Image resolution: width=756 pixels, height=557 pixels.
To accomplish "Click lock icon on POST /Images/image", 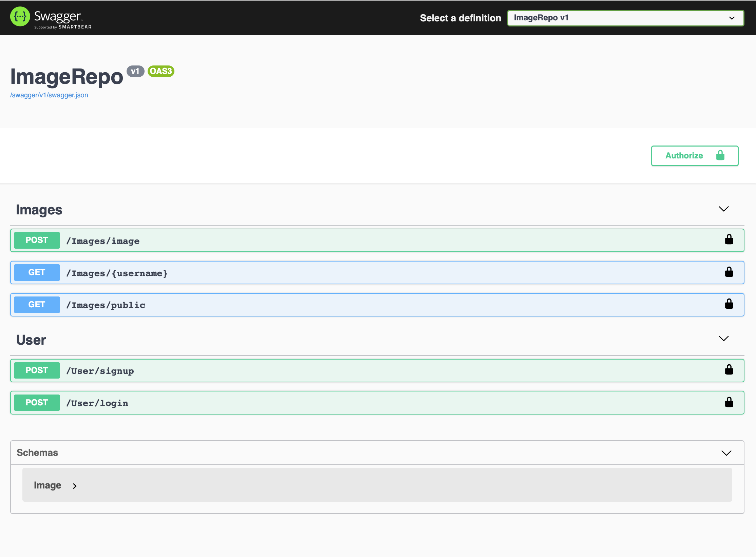I will pos(729,240).
